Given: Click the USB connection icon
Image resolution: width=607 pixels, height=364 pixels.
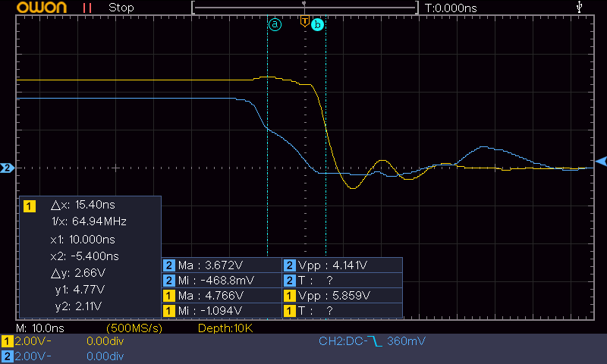Looking at the screenshot, I should click(580, 8).
